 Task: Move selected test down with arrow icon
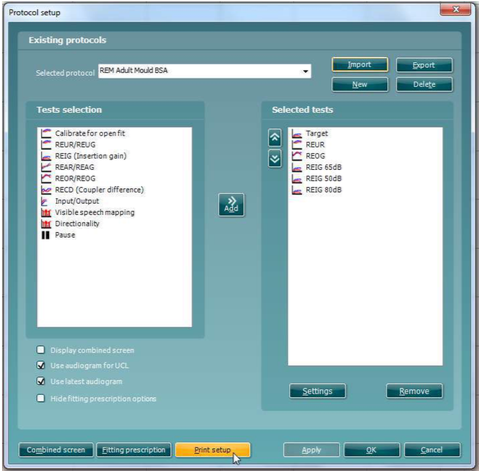point(275,159)
